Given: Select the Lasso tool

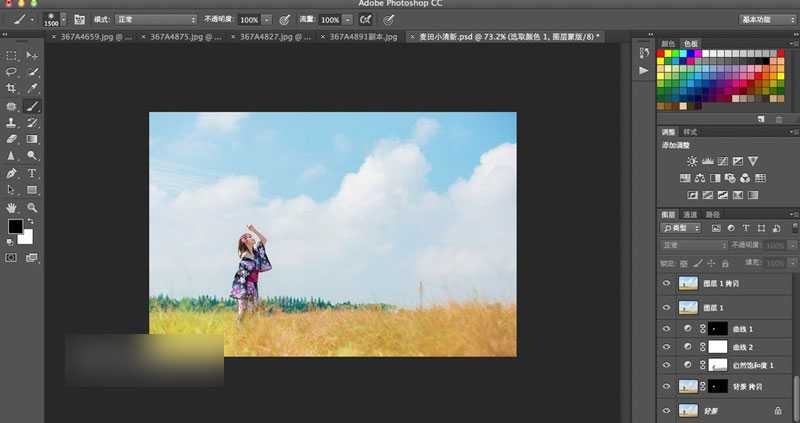Looking at the screenshot, I should [12, 72].
